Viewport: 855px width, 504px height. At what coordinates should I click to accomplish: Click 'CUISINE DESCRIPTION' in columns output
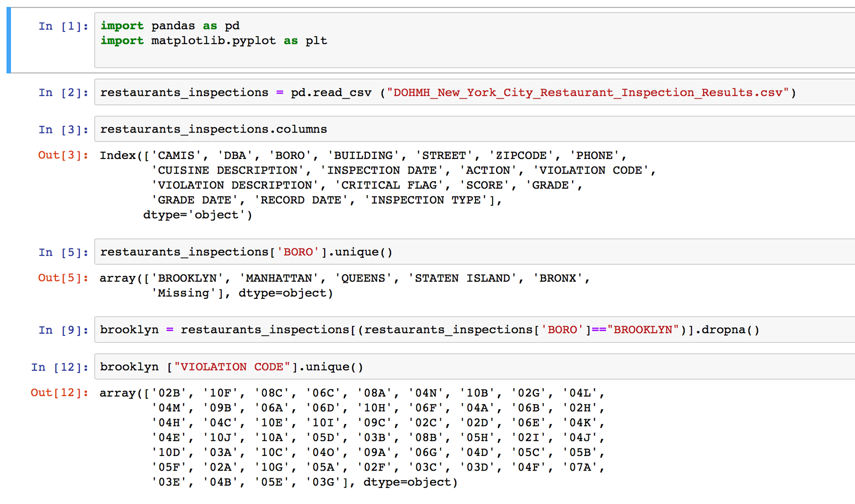[x=228, y=170]
